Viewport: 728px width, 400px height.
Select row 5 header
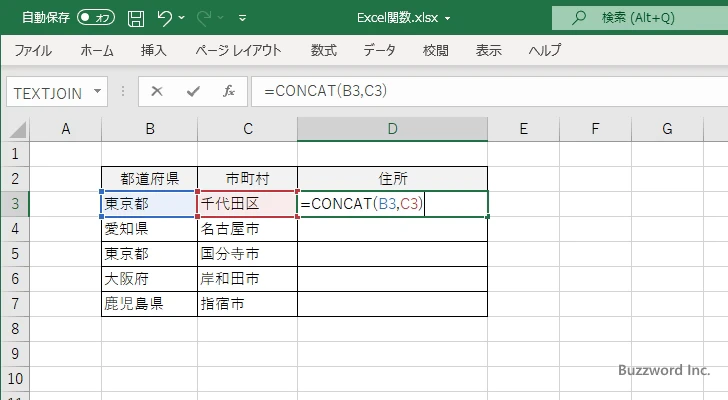[15, 254]
